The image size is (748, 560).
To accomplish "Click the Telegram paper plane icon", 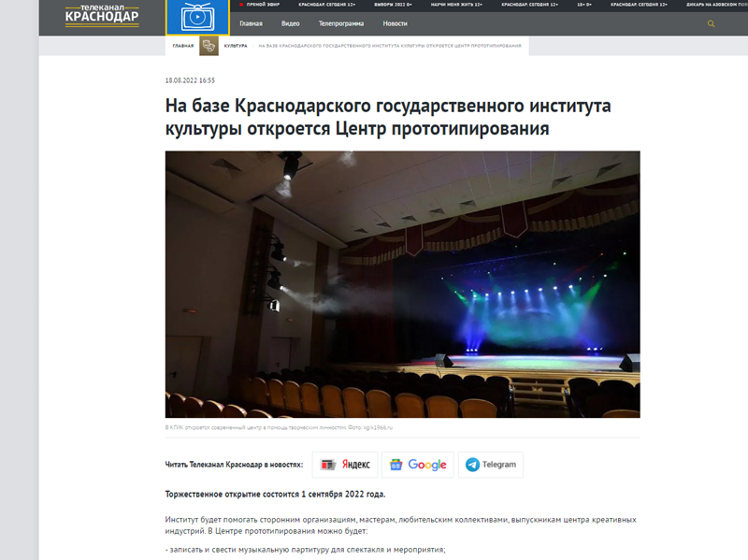I will pyautogui.click(x=472, y=465).
